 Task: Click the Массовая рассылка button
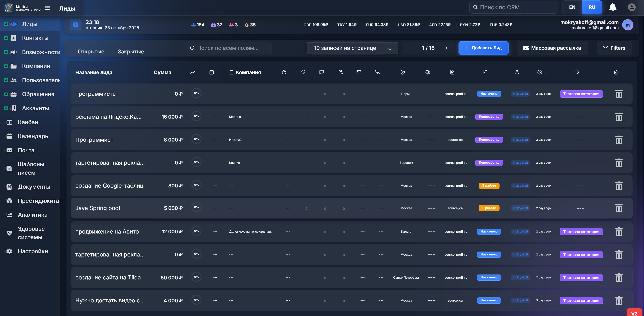552,48
